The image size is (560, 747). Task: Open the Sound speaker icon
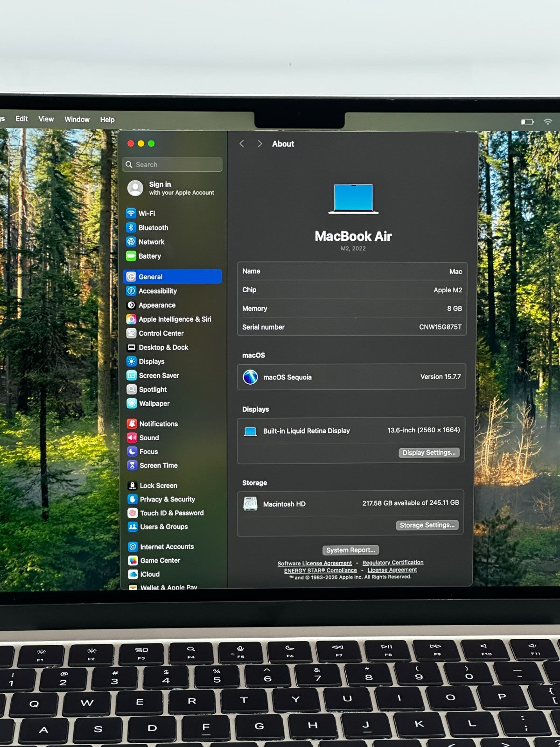[132, 437]
